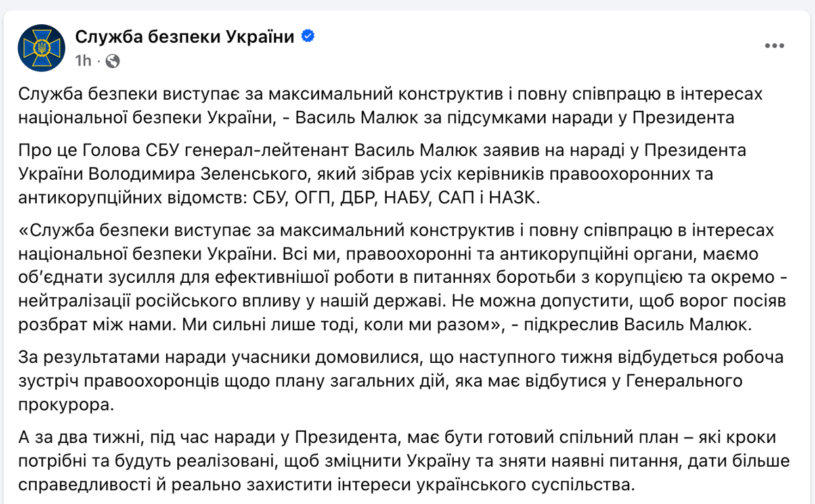Click the abbreviation "ДБР" in the post
Image resolution: width=815 pixels, height=504 pixels.
coord(352,198)
